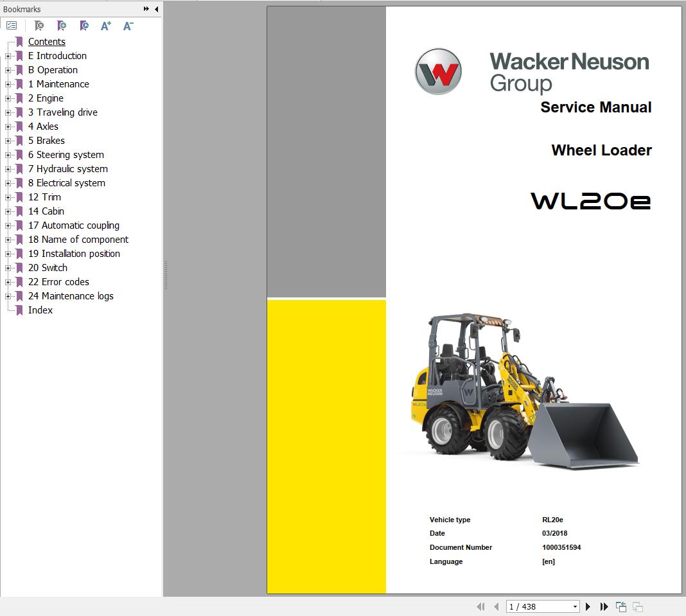Open the Contents bookmark

47,42
